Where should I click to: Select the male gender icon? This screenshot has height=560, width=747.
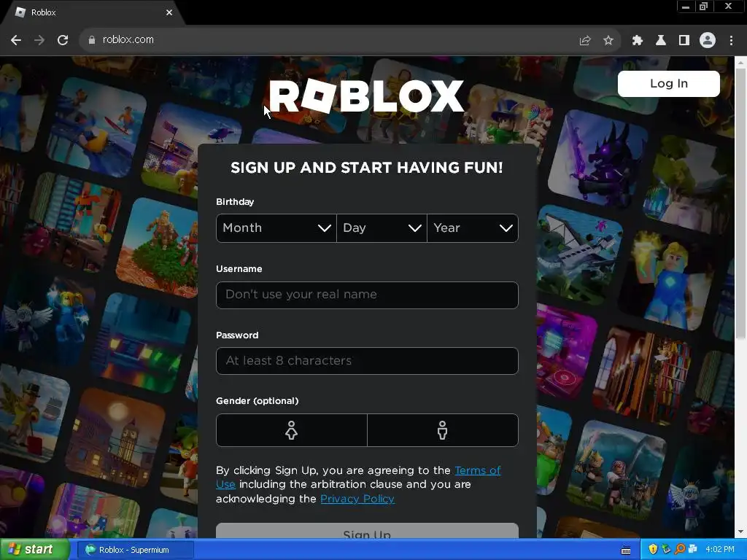click(443, 430)
